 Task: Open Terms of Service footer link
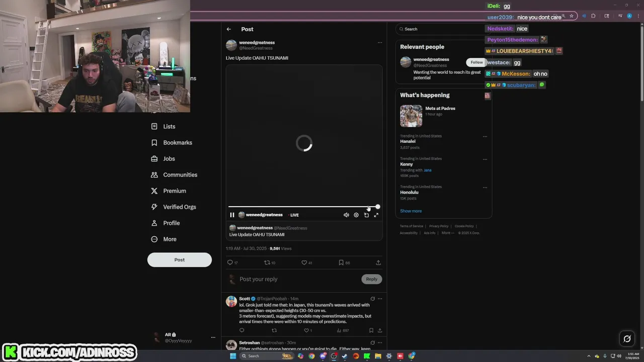click(x=412, y=226)
